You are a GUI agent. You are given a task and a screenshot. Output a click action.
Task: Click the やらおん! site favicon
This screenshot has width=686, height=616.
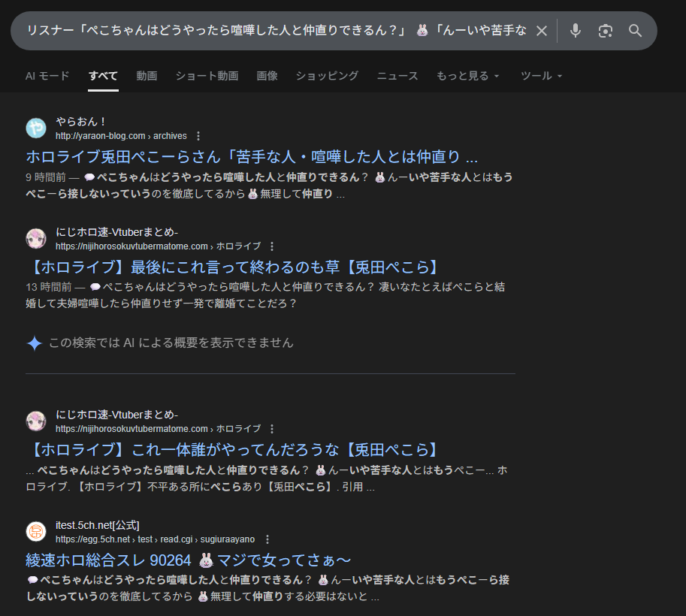click(x=36, y=128)
